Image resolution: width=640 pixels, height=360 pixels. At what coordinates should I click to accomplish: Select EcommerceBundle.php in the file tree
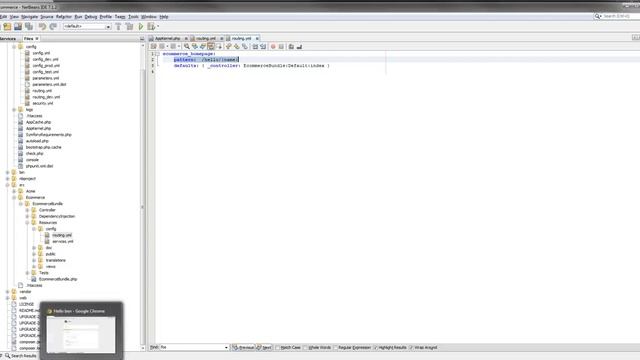click(58, 279)
